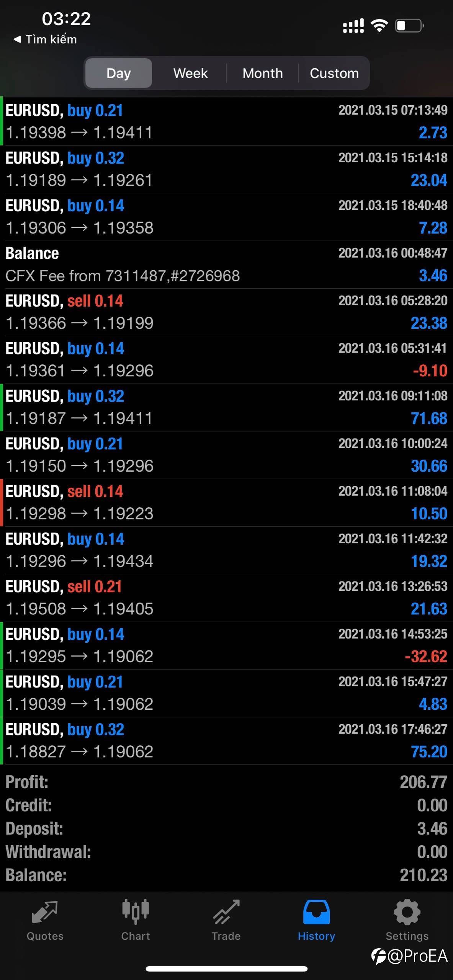This screenshot has width=453, height=980.
Task: Open EURUSD buy 0.32 trade with profit 75.20
Action: point(226,741)
